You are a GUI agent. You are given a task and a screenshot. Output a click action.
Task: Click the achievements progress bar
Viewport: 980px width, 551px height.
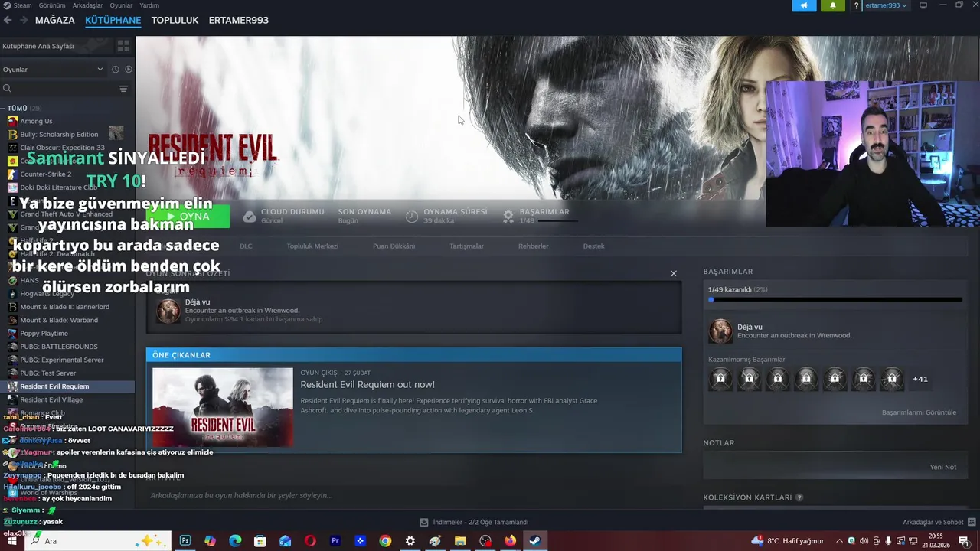tap(835, 300)
